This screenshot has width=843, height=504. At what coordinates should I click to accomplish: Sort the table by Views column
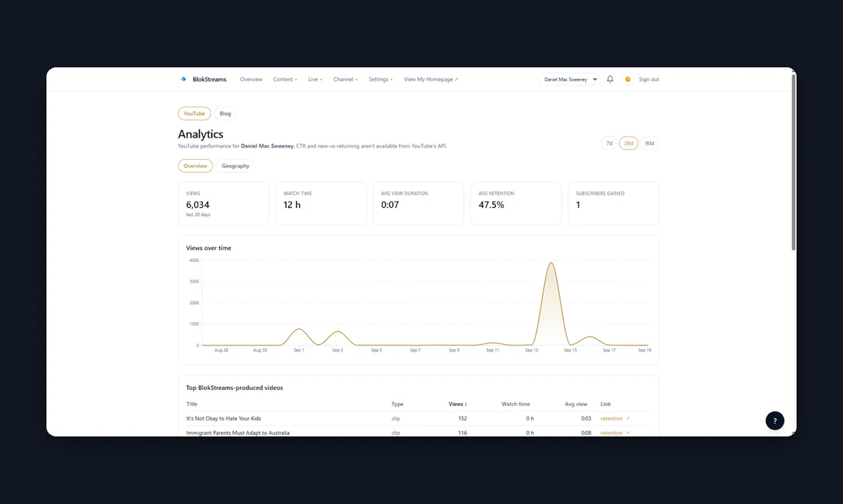pos(457,404)
